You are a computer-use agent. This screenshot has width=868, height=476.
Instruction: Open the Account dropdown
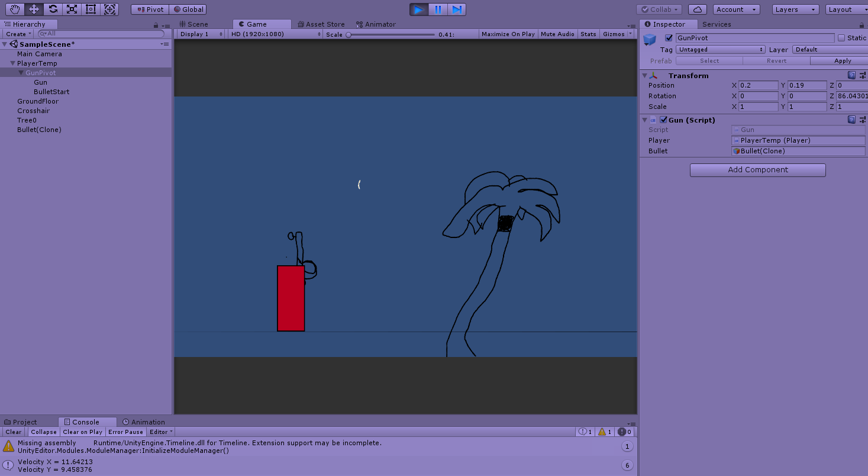(736, 9)
